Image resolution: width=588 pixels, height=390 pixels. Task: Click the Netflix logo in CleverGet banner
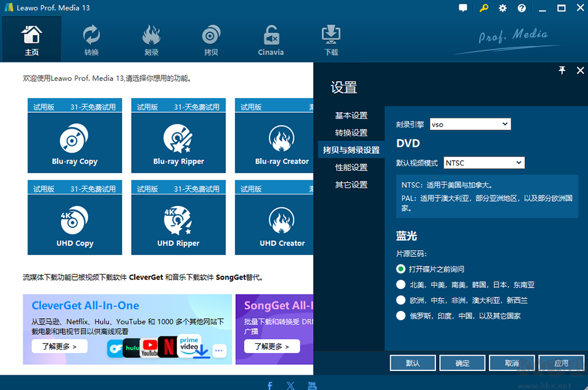pyautogui.click(x=168, y=347)
